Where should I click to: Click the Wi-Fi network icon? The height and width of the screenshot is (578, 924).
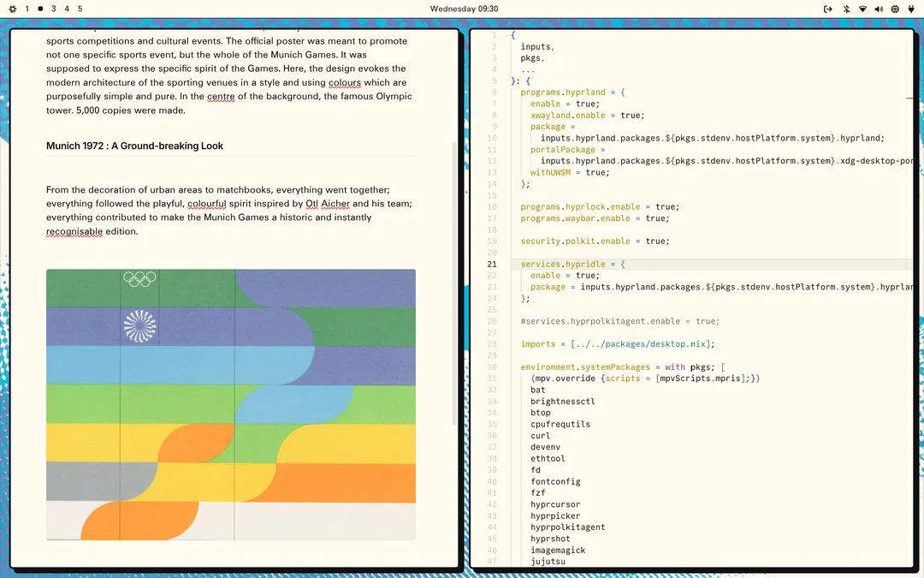(862, 9)
